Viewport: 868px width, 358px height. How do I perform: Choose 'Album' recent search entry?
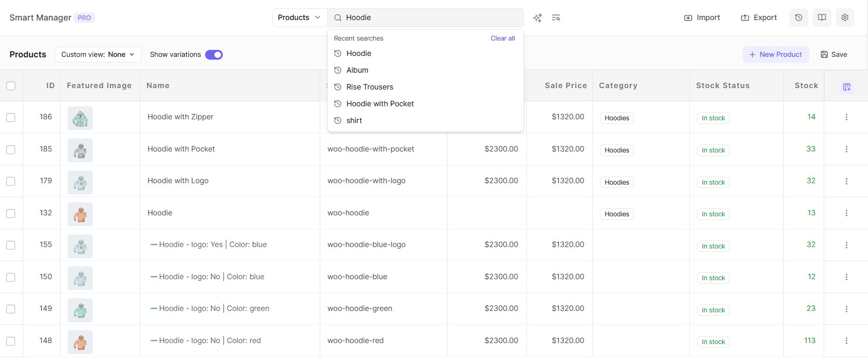357,70
